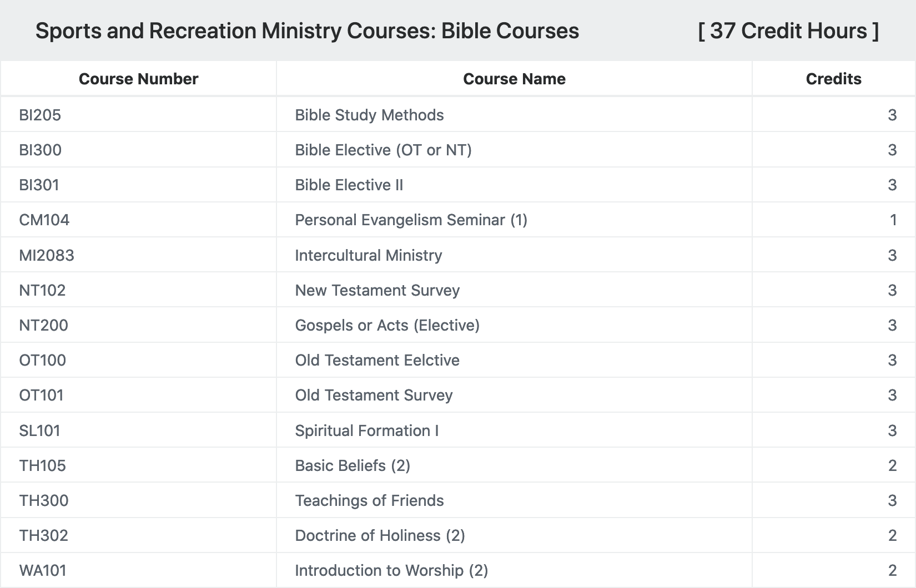Click course number CM104

(x=44, y=220)
